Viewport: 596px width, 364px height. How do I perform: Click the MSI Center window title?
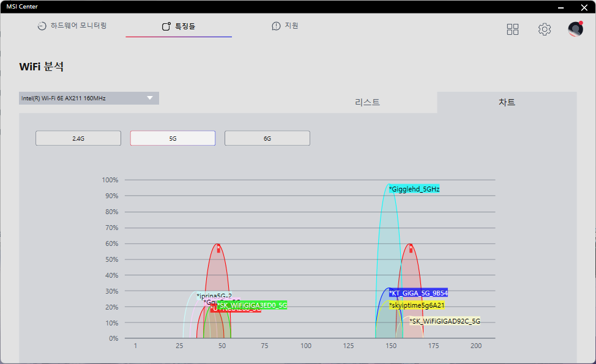22,7
